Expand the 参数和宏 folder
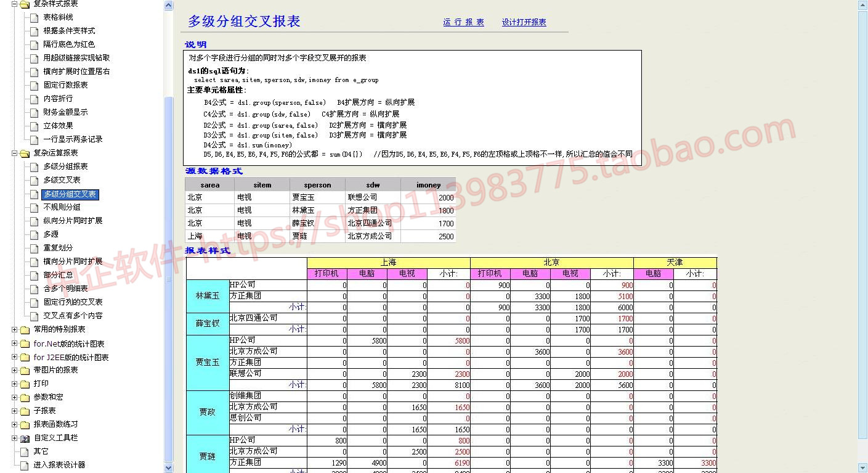 (x=14, y=397)
